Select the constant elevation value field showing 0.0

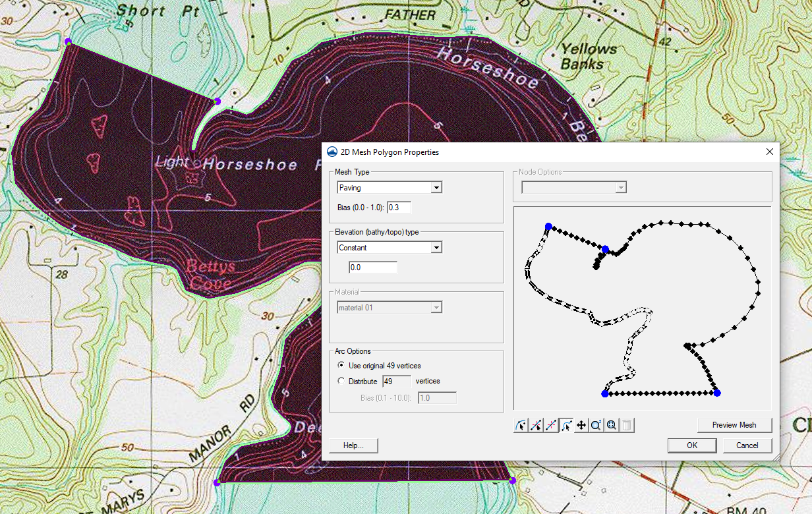click(372, 267)
